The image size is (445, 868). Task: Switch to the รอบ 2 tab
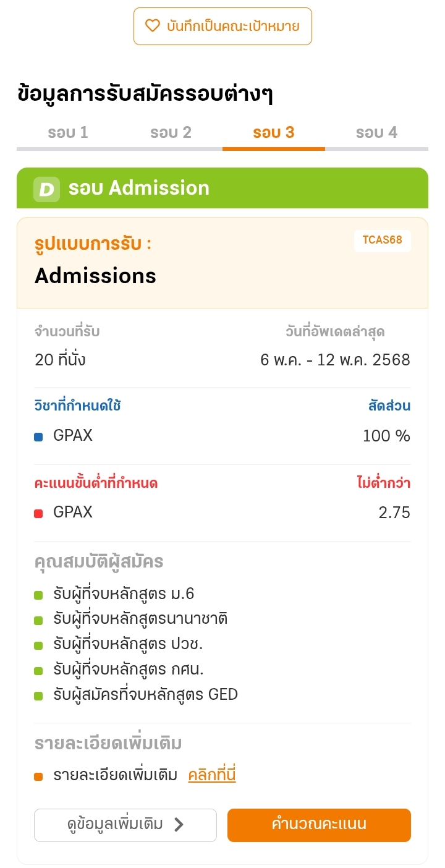(171, 132)
